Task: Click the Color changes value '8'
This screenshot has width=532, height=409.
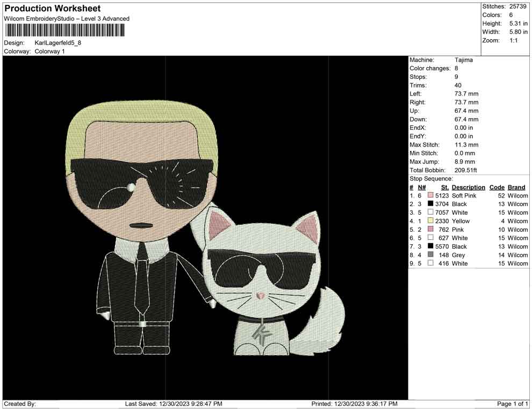Action: coord(456,68)
